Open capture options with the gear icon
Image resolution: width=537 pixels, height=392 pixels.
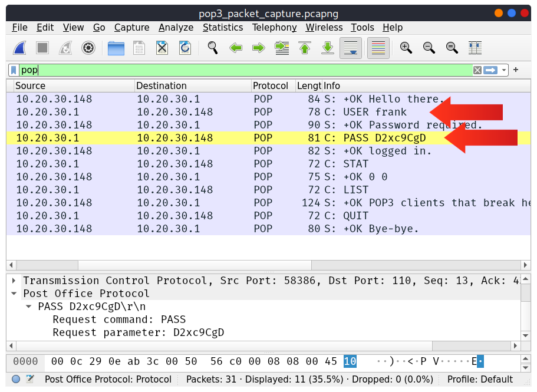pyautogui.click(x=88, y=48)
